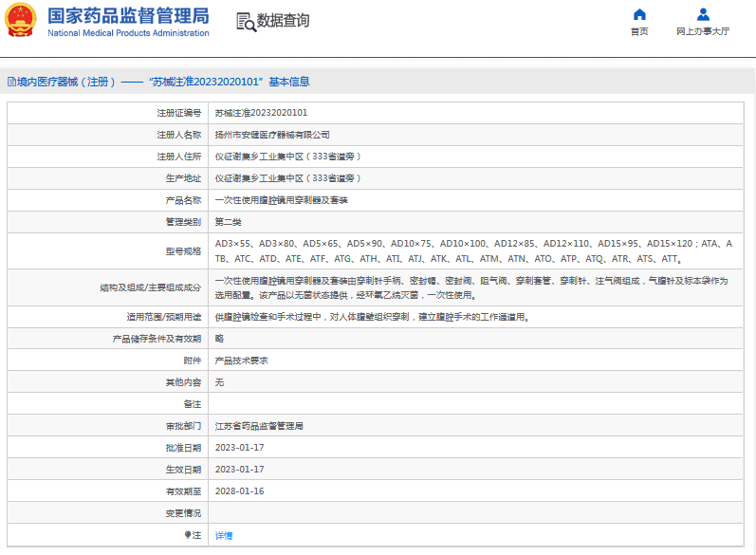Click the 注册证编号 row label
The height and width of the screenshot is (555, 756).
click(x=179, y=113)
